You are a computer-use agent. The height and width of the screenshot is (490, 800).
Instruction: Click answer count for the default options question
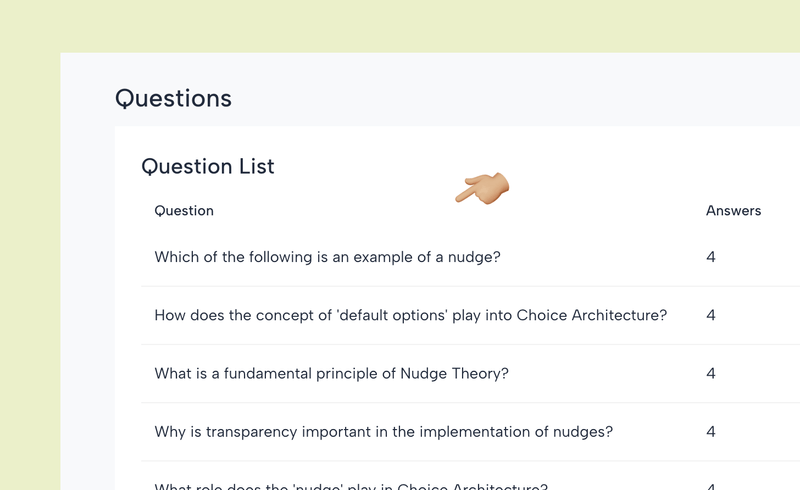pos(711,315)
